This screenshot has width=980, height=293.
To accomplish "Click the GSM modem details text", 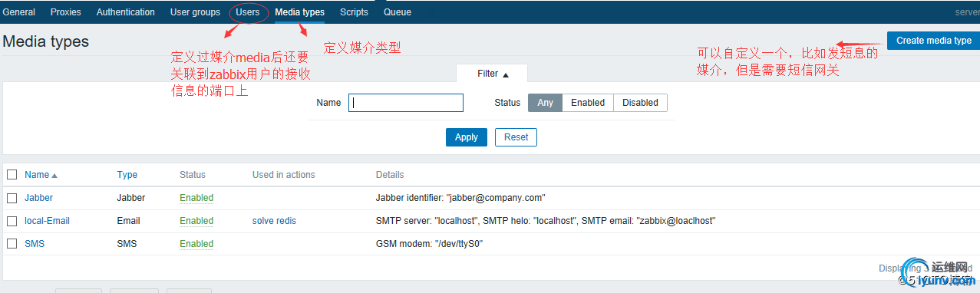I will (x=429, y=244).
